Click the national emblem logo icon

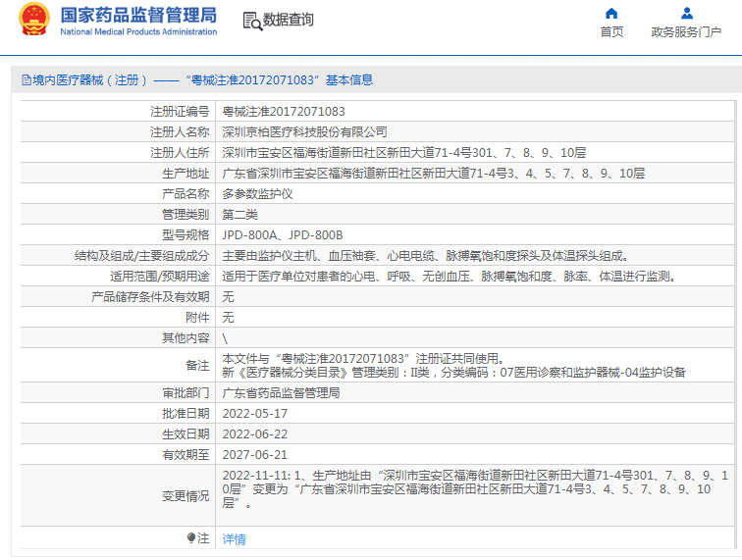34,20
